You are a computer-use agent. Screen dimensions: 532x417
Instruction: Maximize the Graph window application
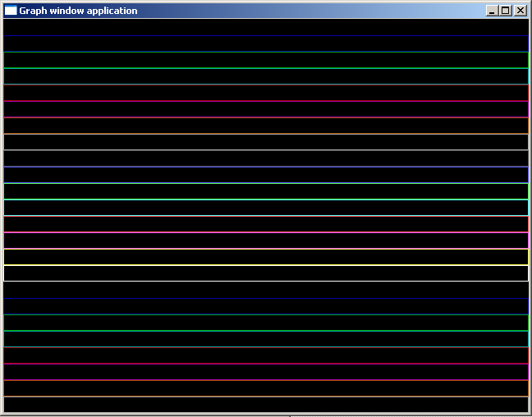(x=505, y=11)
